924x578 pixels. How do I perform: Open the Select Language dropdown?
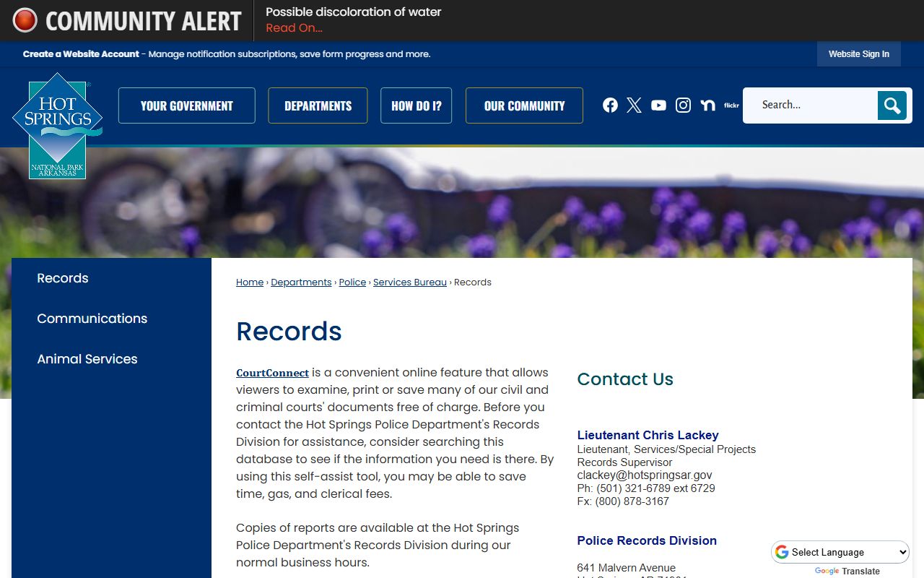(840, 552)
